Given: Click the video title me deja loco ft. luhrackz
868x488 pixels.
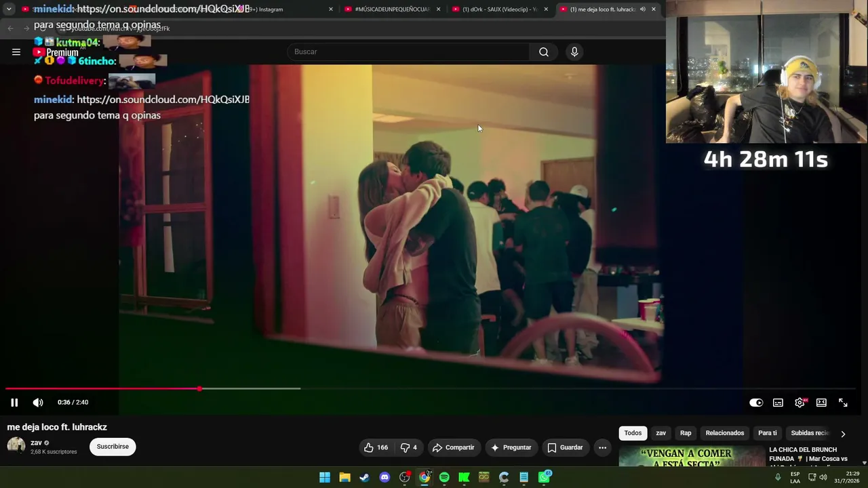Looking at the screenshot, I should [x=57, y=427].
